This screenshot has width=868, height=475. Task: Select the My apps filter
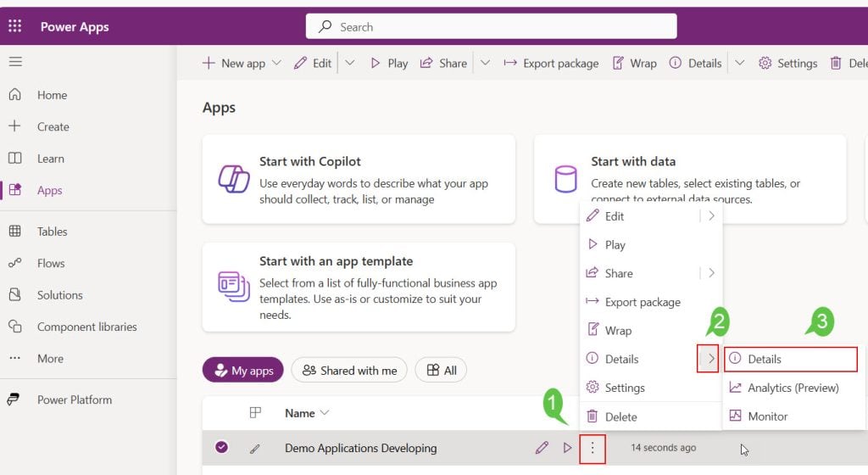tap(243, 370)
